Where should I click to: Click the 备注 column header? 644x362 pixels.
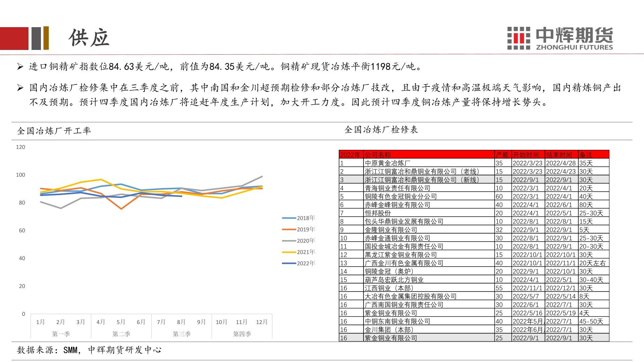(x=586, y=155)
